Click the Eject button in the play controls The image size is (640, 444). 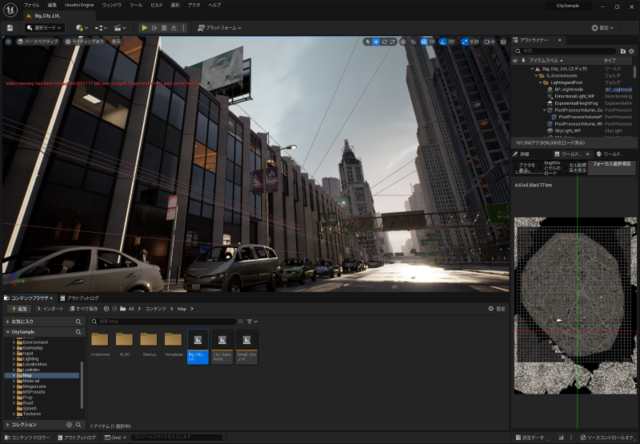(x=174, y=28)
